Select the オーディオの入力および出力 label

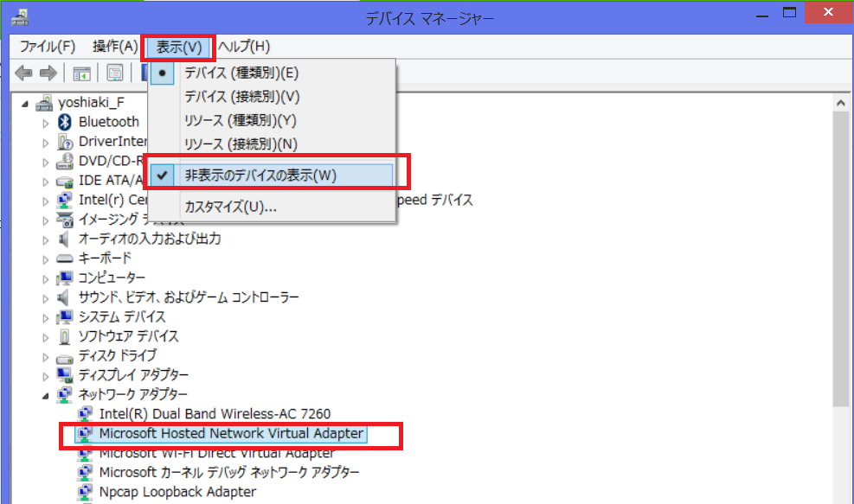tap(149, 239)
